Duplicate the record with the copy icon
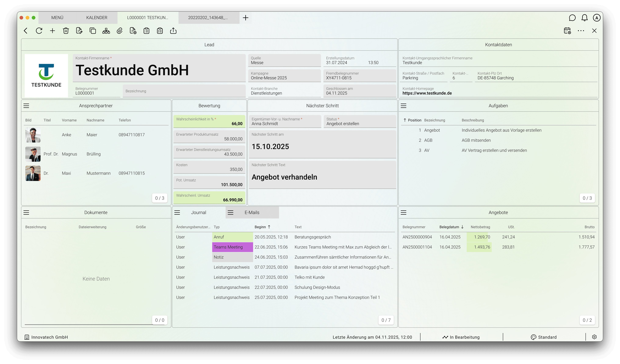 tap(92, 31)
